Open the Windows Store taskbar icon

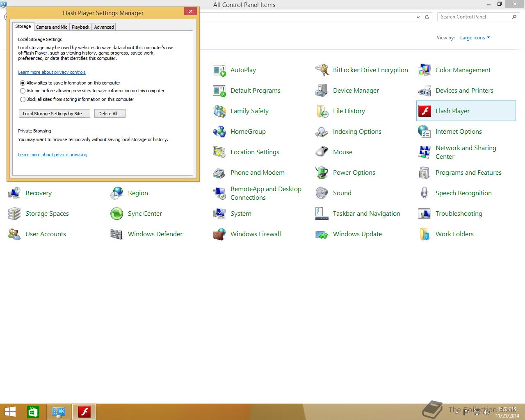click(33, 412)
